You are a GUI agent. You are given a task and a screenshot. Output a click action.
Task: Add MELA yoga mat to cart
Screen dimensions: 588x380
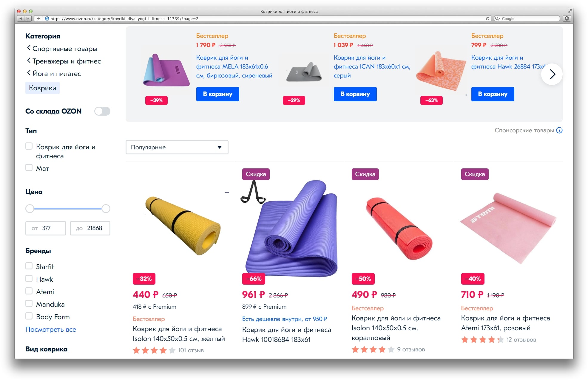tap(218, 94)
